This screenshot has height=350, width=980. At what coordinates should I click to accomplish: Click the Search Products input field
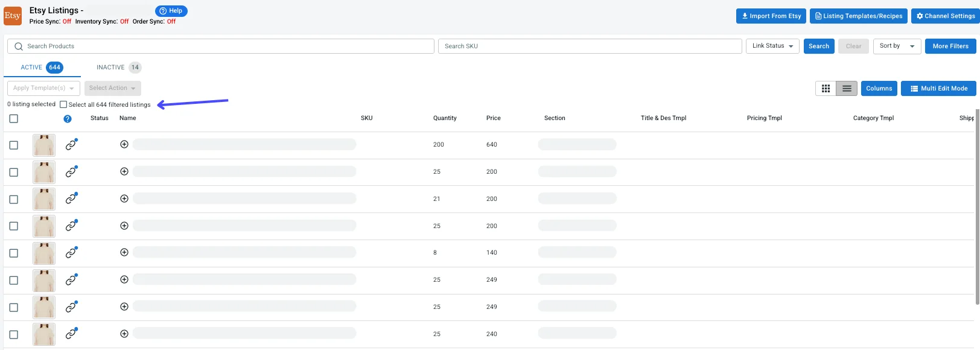(x=223, y=46)
